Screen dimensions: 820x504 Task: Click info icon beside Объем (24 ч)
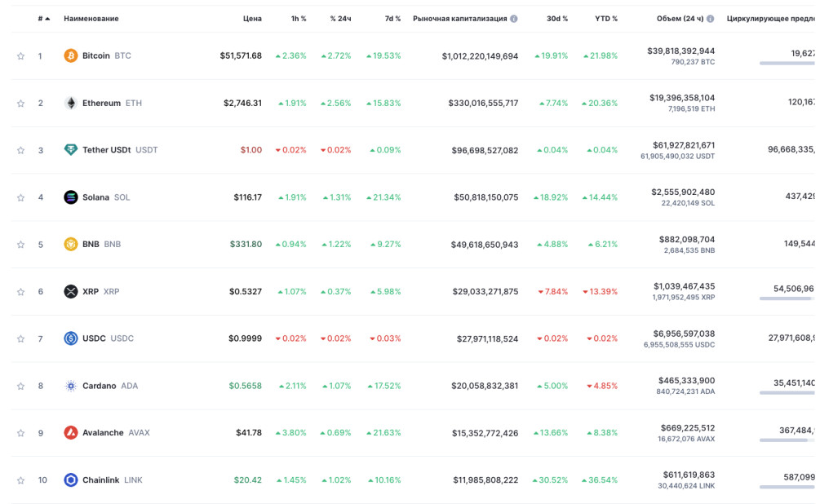point(710,18)
